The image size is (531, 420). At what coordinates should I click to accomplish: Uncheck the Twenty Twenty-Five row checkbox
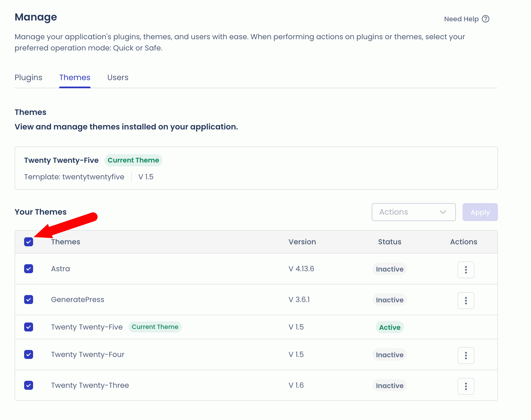(29, 327)
